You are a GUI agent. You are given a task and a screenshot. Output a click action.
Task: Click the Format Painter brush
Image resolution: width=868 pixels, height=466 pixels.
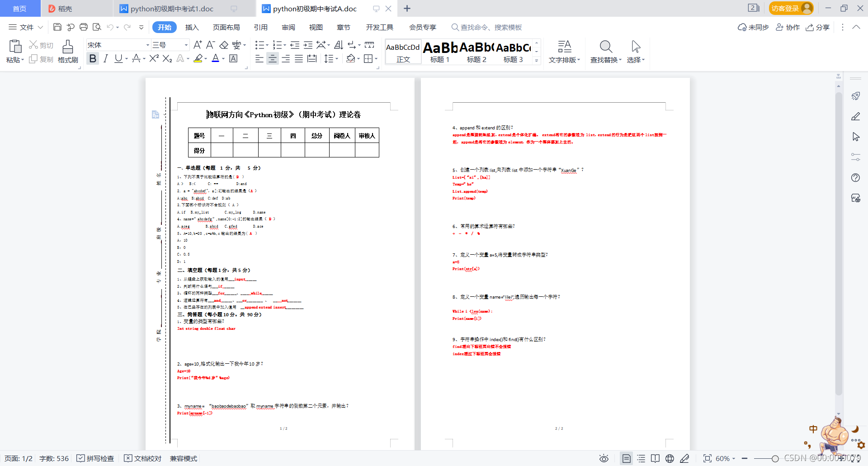pos(68,46)
